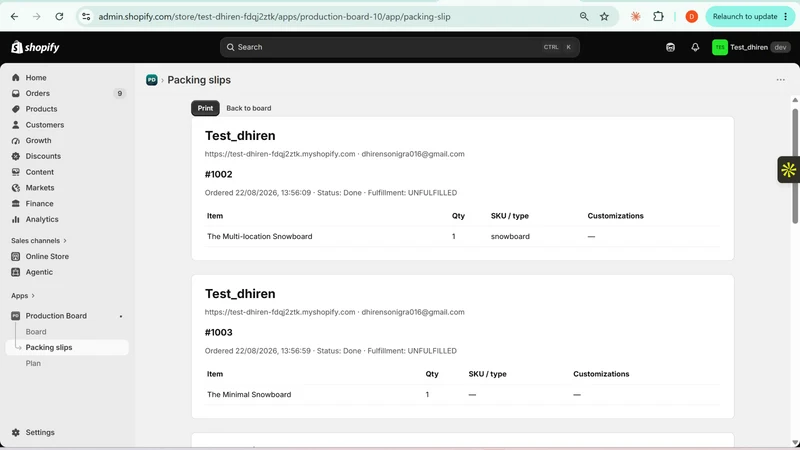Click the Production Board breadcrumb icon

coord(152,80)
